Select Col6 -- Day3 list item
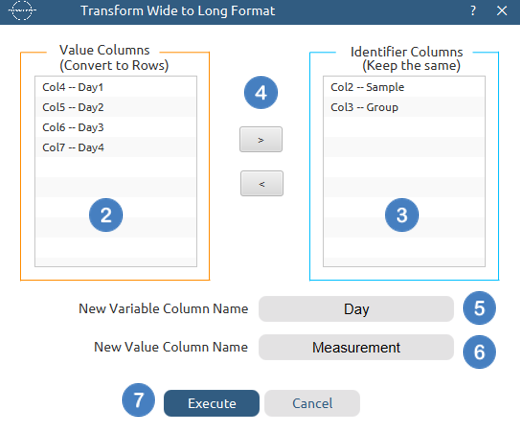 (116, 127)
